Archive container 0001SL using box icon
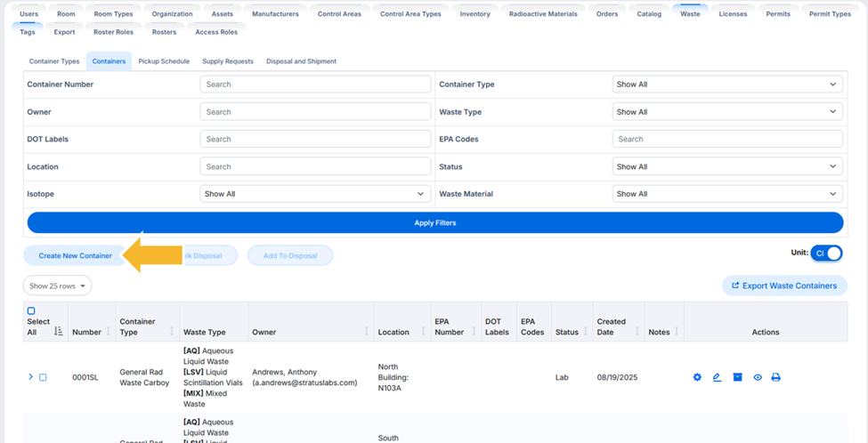This screenshot has width=868, height=443. coord(737,377)
